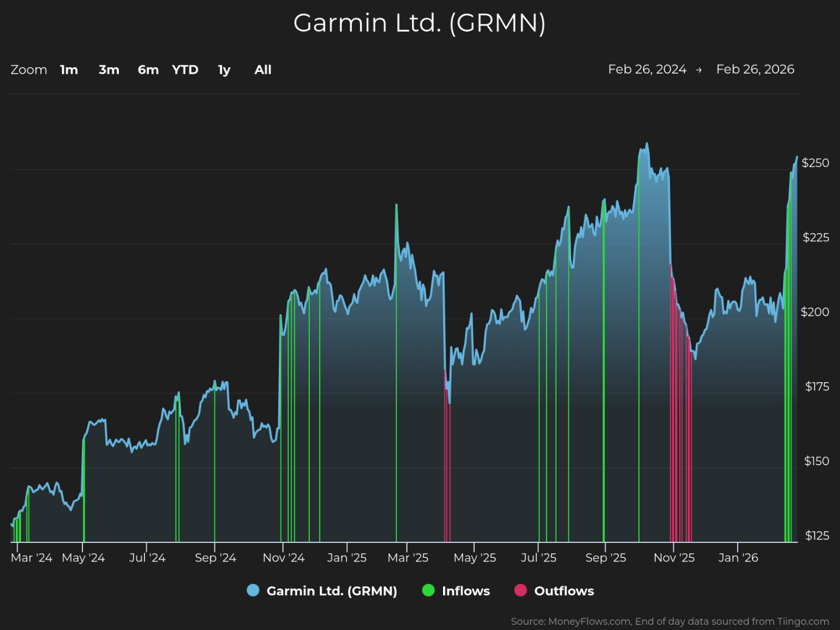The height and width of the screenshot is (630, 840).
Task: Click the Jan '26 axis label
Action: click(738, 558)
